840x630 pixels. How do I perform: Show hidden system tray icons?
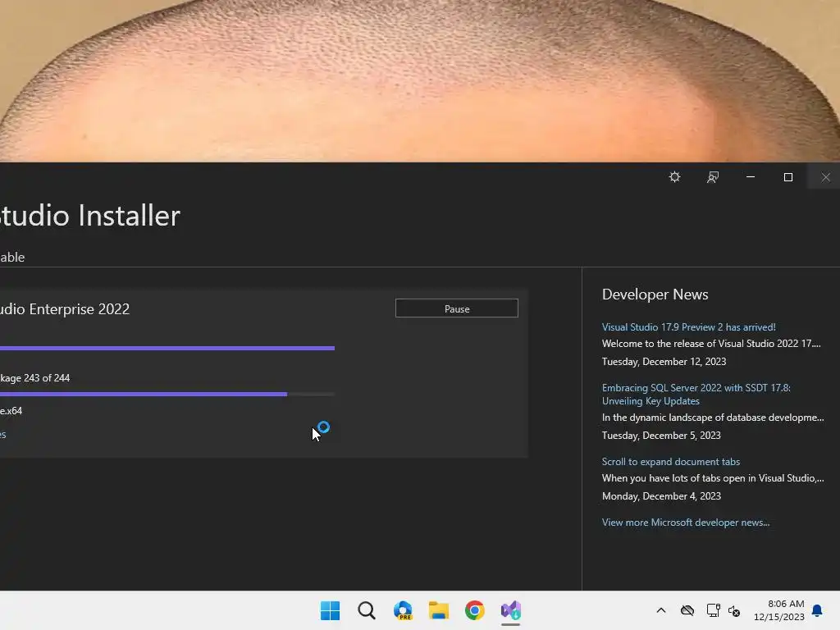click(x=661, y=610)
